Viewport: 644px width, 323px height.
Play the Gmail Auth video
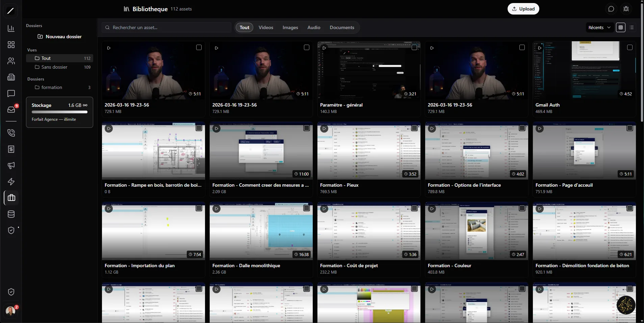[540, 48]
